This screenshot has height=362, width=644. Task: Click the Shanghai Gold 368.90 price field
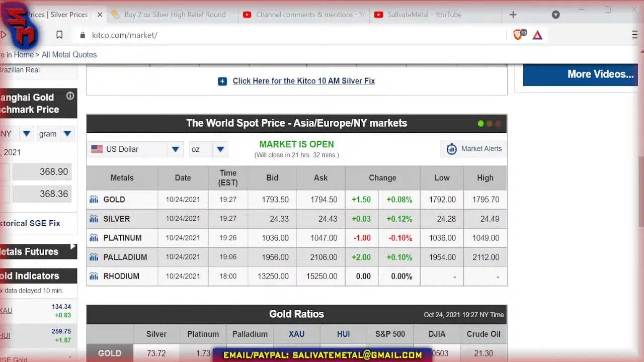[x=42, y=172]
